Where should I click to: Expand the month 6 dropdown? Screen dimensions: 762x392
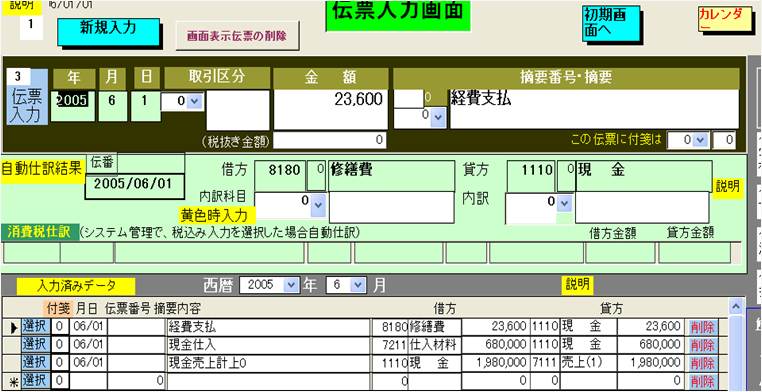point(358,285)
